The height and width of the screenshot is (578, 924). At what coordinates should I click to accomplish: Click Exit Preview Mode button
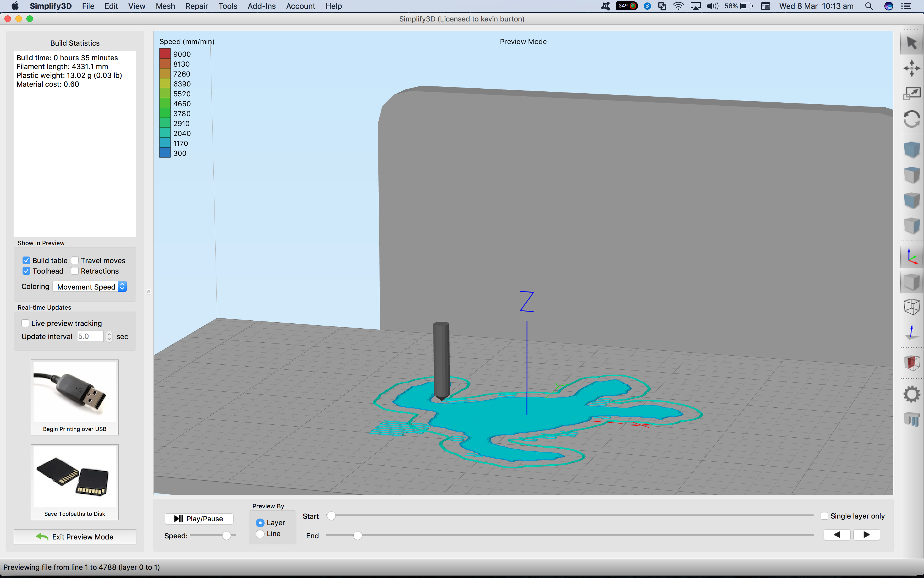[75, 537]
